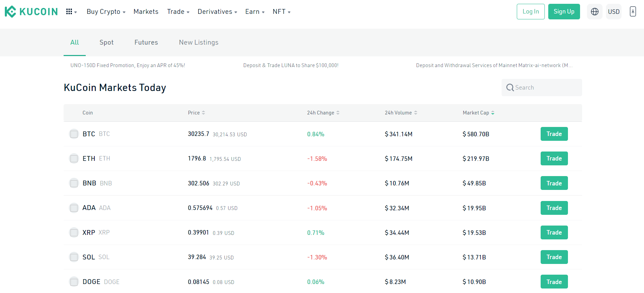Click the XRP 24h change 0.71%
644x293 pixels.
pyautogui.click(x=316, y=233)
